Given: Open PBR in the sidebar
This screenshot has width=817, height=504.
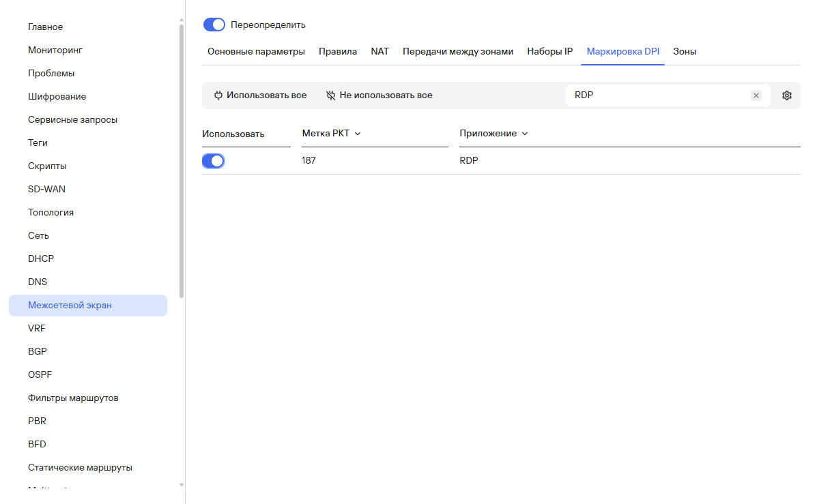Looking at the screenshot, I should pos(37,421).
